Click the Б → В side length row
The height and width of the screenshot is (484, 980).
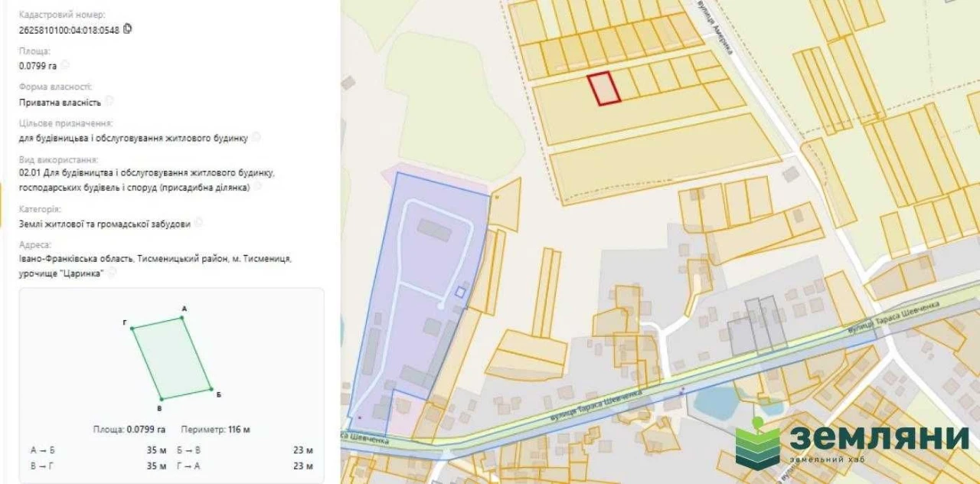click(245, 450)
